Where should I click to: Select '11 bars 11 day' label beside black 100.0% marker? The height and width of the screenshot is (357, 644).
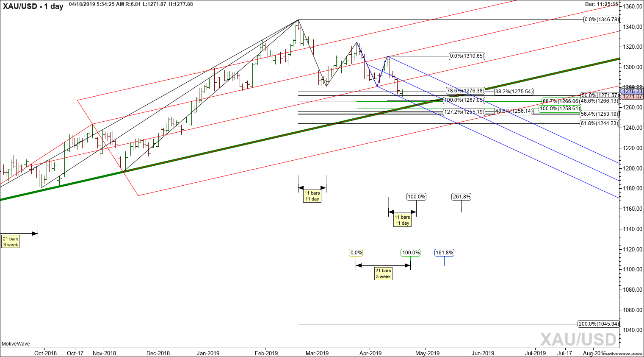(402, 220)
